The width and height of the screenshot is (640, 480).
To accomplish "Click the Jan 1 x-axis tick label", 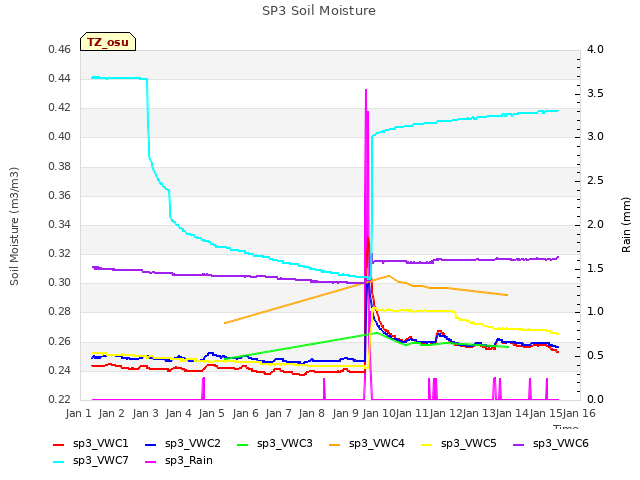I will pyautogui.click(x=78, y=413).
